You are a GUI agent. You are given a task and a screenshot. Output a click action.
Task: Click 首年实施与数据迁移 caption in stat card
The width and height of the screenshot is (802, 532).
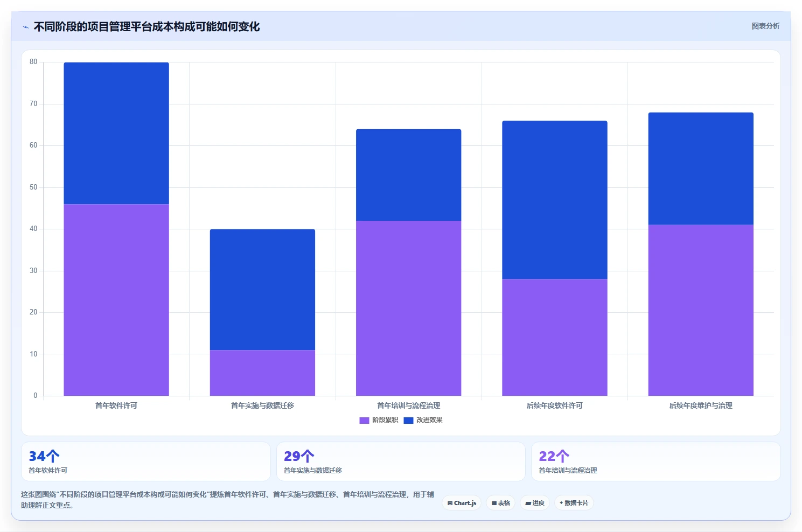pyautogui.click(x=313, y=471)
